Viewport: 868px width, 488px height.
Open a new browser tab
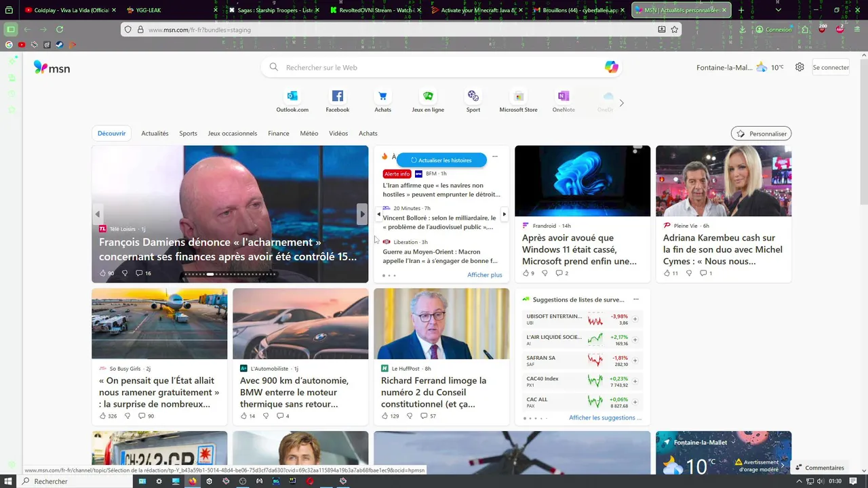pos(741,10)
